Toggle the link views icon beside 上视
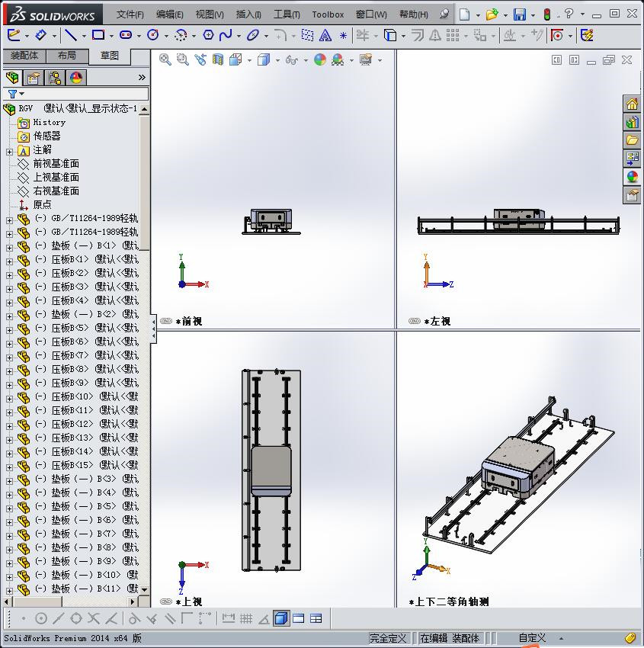 click(165, 601)
